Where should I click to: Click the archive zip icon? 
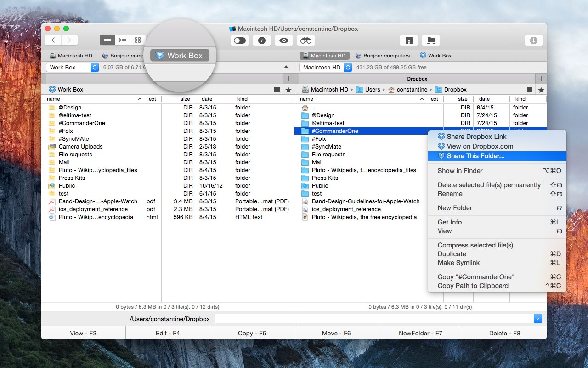[409, 40]
